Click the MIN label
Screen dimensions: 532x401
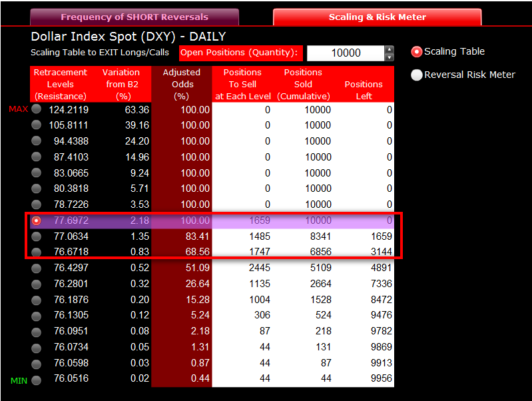19,380
